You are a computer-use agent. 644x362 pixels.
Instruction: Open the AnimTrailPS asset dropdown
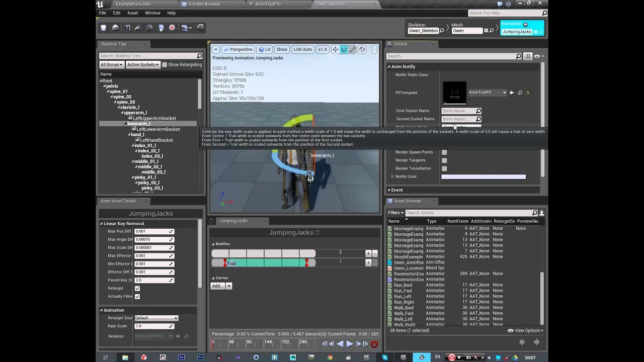[487, 93]
